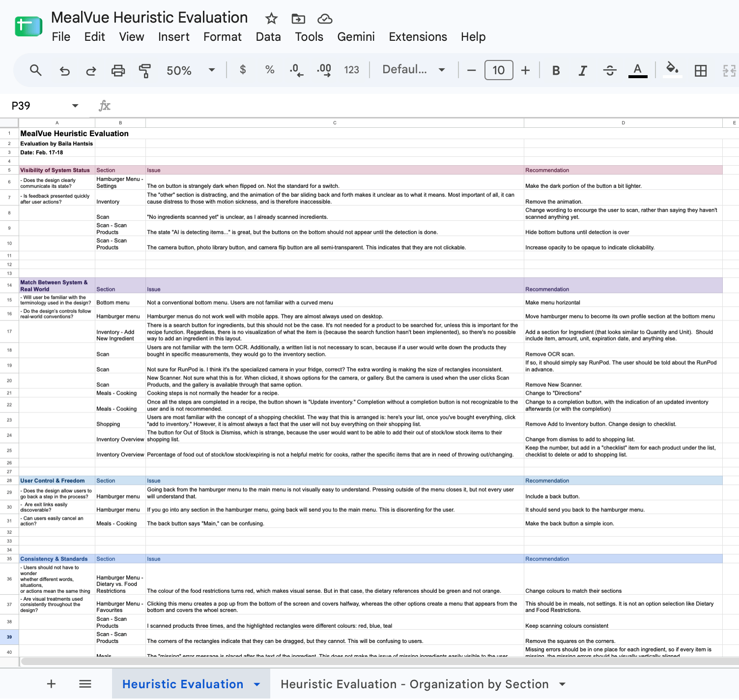Apply percent format

(270, 70)
